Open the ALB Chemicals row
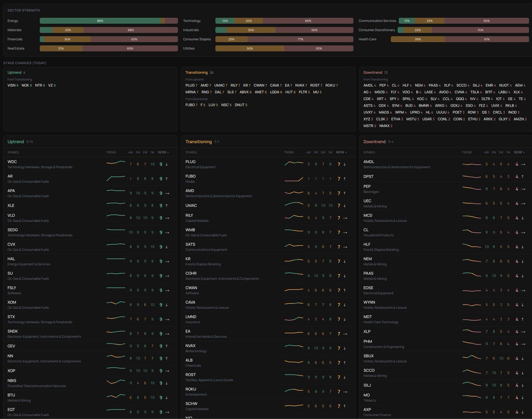 pos(268,363)
